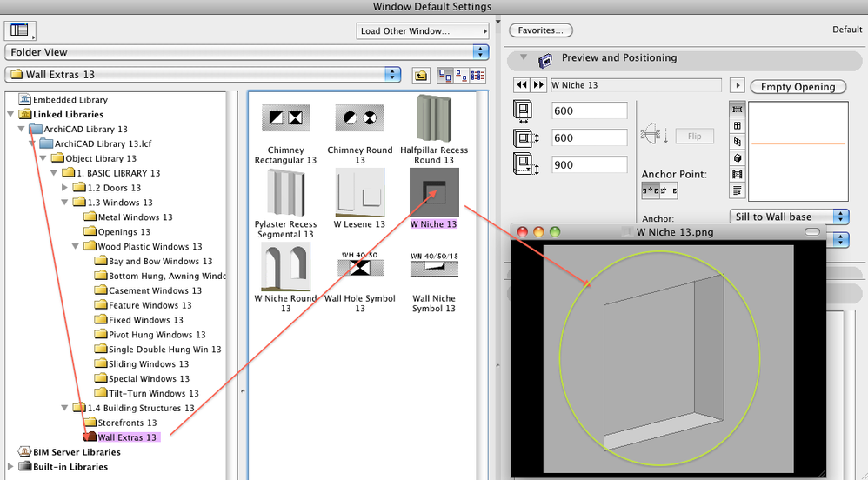The height and width of the screenshot is (480, 868).
Task: Select the shaded 3D preview mode
Action: 738,158
